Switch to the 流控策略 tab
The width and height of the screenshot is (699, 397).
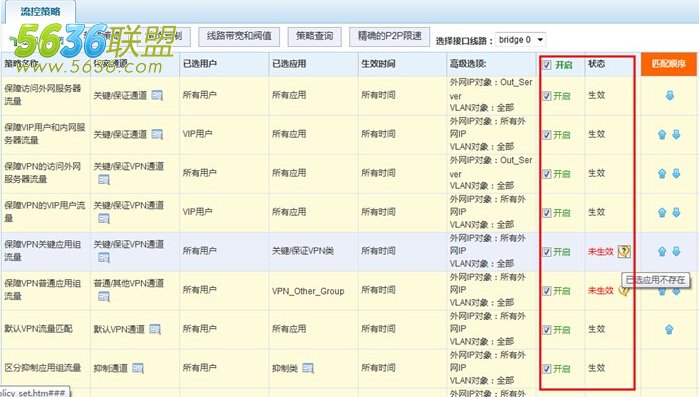click(x=40, y=12)
